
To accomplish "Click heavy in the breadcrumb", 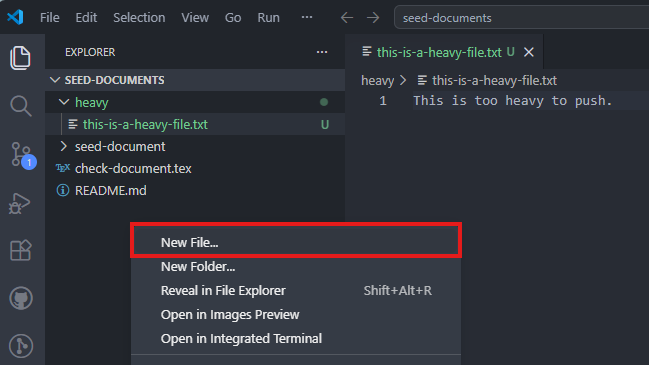I will coord(377,80).
